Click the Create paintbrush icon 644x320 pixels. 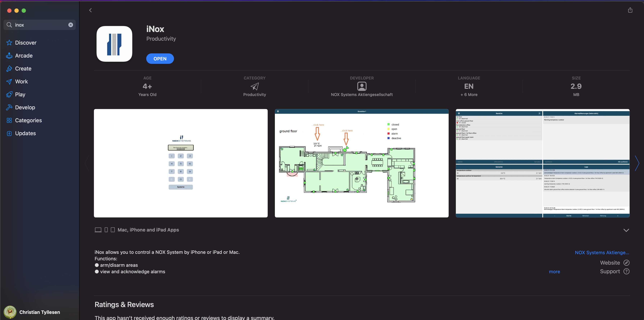pyautogui.click(x=9, y=69)
